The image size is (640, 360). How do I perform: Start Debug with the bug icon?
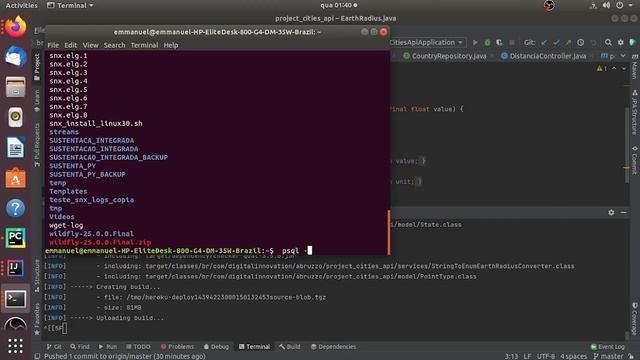click(487, 42)
